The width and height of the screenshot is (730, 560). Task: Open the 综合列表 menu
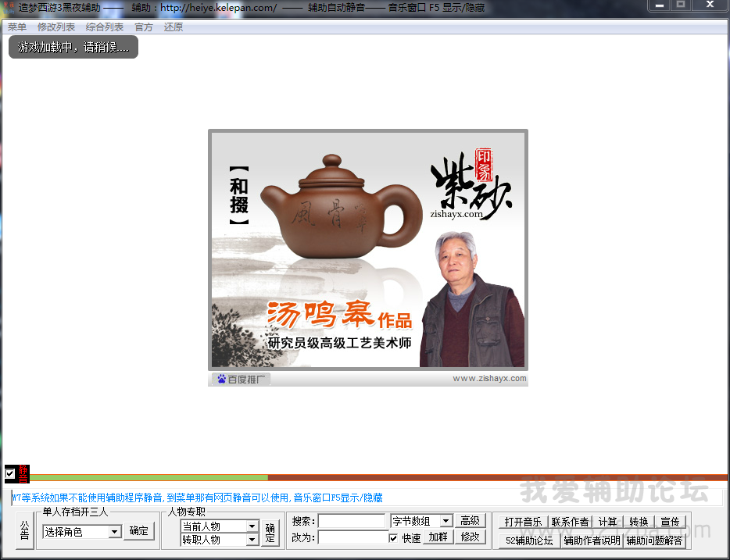tap(105, 27)
